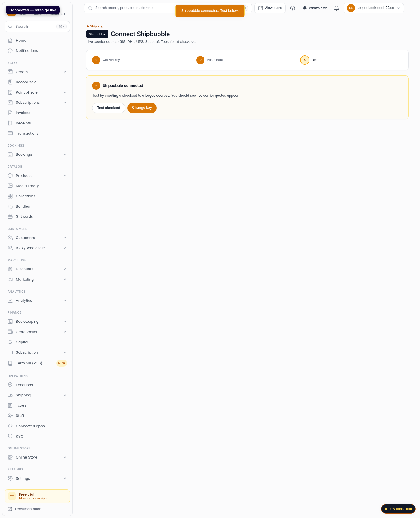Open Connected apps code icon
This screenshot has height=518, width=420.
[x=10, y=426]
